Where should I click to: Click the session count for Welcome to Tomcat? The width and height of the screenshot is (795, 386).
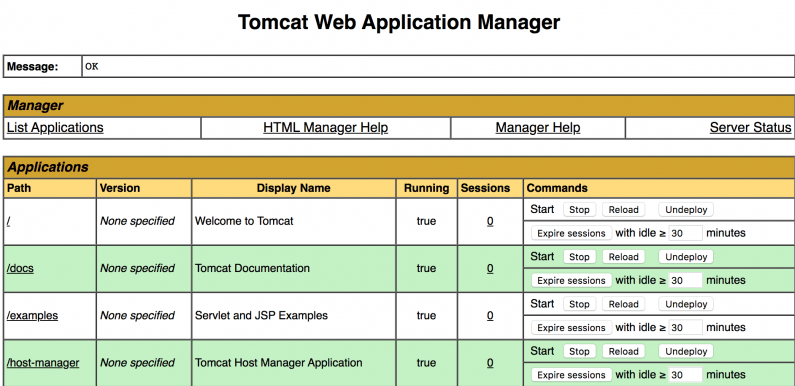[x=490, y=221]
